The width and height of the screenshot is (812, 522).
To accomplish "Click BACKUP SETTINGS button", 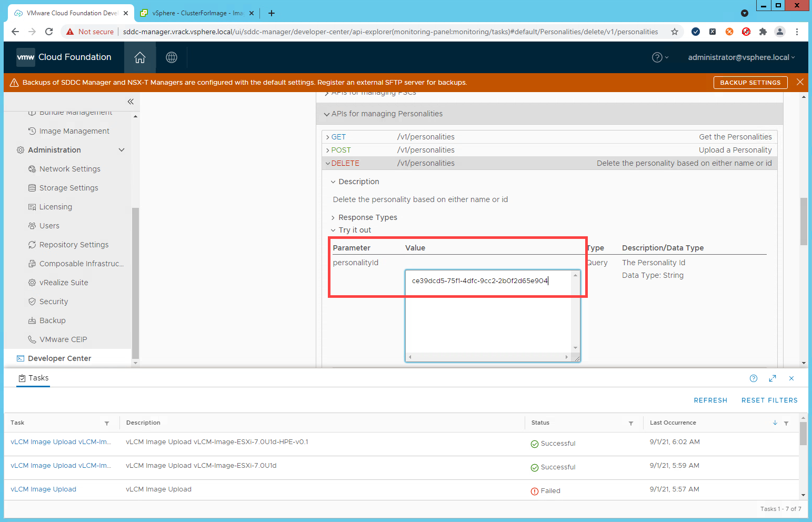I will point(750,83).
